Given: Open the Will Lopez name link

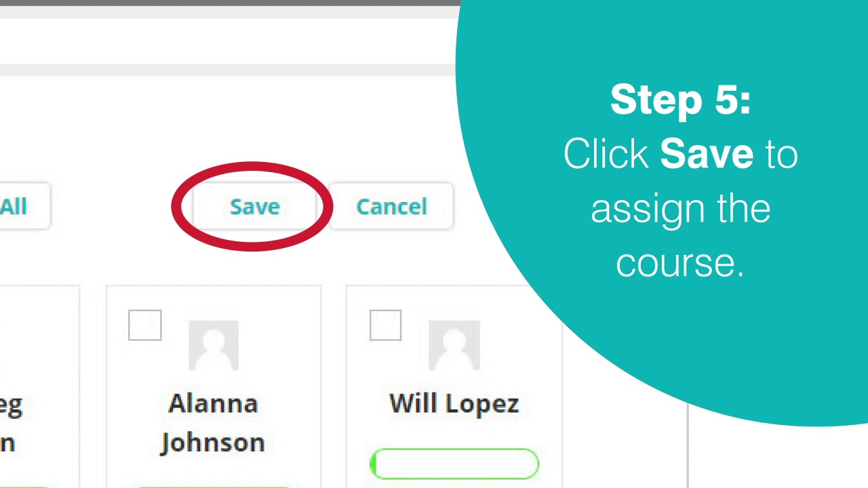Looking at the screenshot, I should point(454,403).
